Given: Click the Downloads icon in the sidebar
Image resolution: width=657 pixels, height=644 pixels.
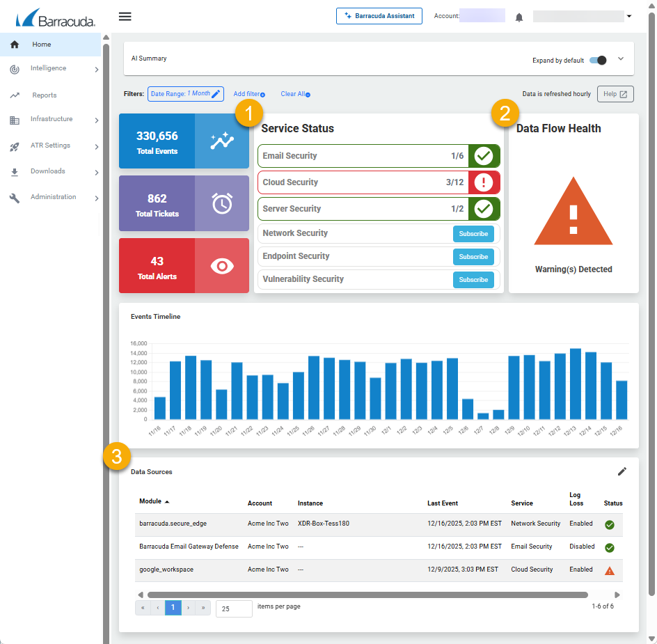Looking at the screenshot, I should 15,171.
